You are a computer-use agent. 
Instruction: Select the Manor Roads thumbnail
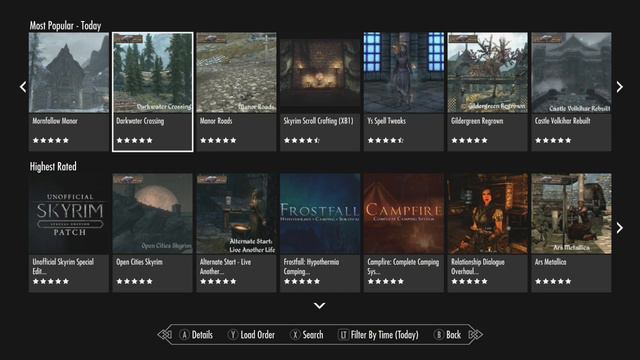point(236,73)
